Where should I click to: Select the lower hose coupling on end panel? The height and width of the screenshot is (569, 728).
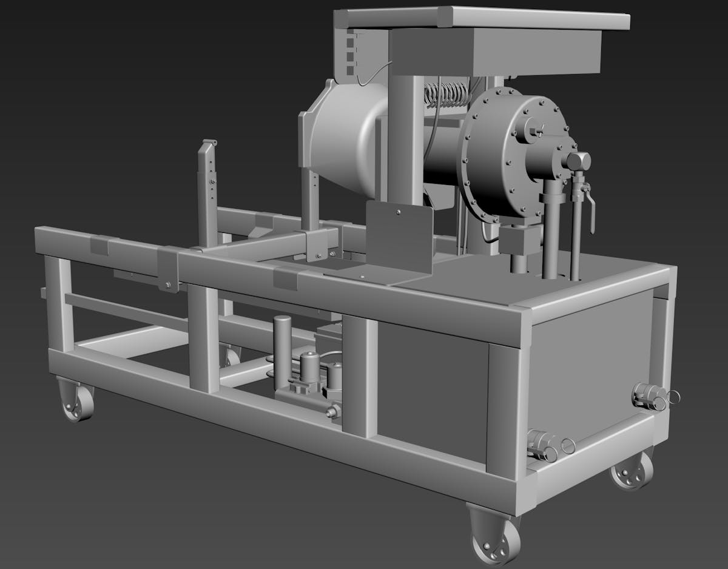(542, 446)
